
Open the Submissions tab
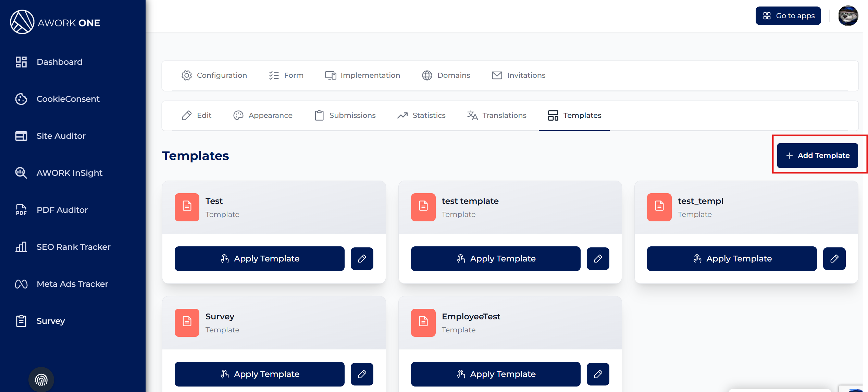pos(345,115)
